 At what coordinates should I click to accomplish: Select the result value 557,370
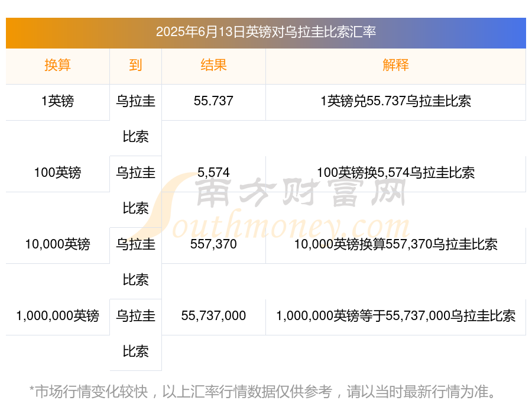(x=213, y=244)
